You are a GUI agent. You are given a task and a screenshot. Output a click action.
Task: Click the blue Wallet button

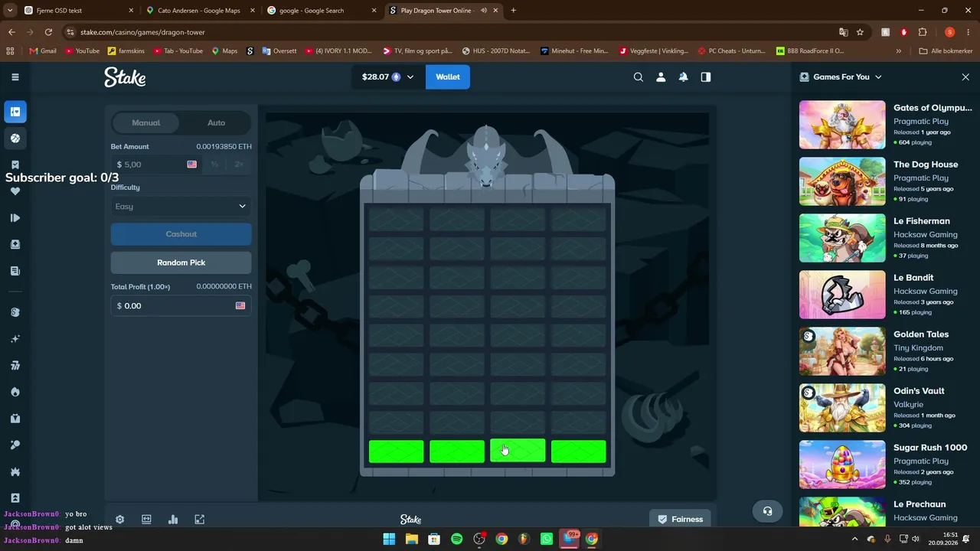point(448,77)
